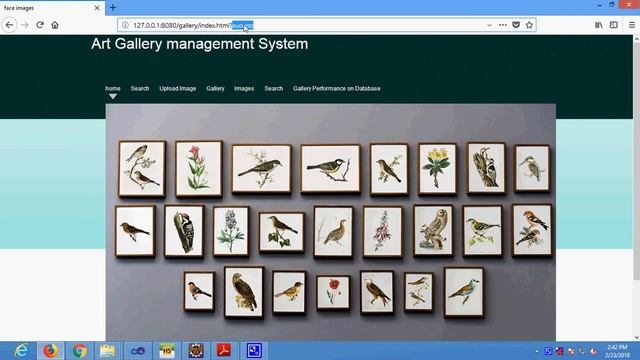
Task: Toggle the Firefox sidebar icon
Action: click(x=613, y=25)
